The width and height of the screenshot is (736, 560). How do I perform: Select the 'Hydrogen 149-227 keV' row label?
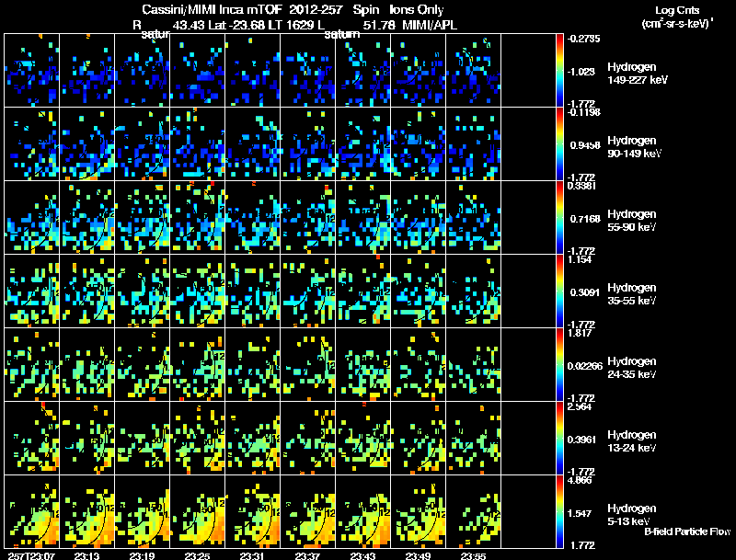(638, 74)
